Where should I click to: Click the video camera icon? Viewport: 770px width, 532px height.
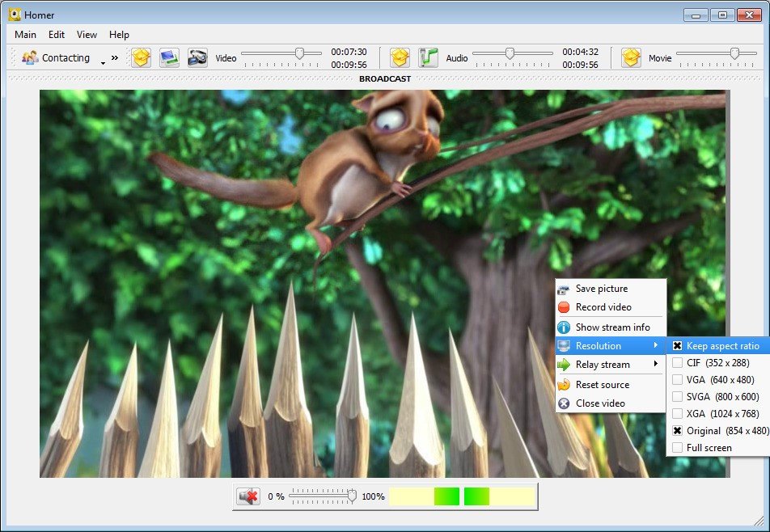(197, 57)
